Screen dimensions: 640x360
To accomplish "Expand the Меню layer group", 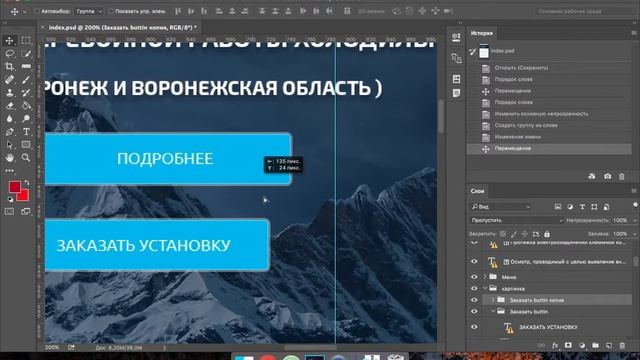I will (485, 277).
